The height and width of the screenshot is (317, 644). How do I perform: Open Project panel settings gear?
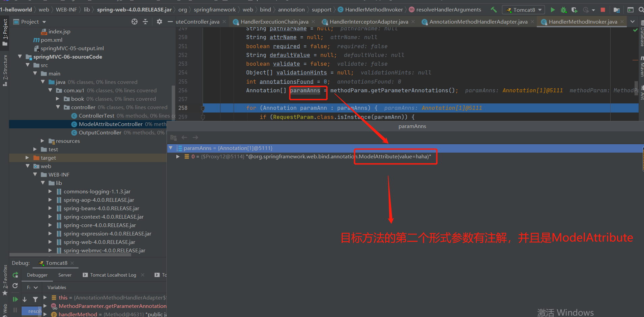pyautogui.click(x=159, y=22)
